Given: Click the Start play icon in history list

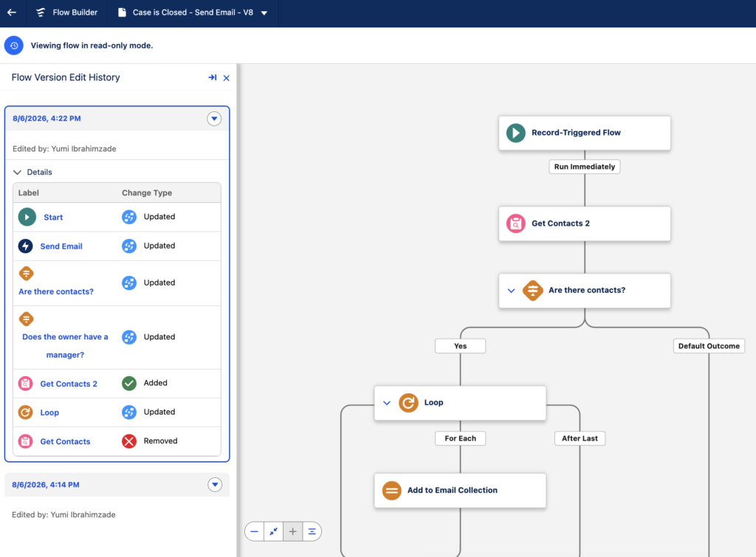Looking at the screenshot, I should (x=27, y=217).
